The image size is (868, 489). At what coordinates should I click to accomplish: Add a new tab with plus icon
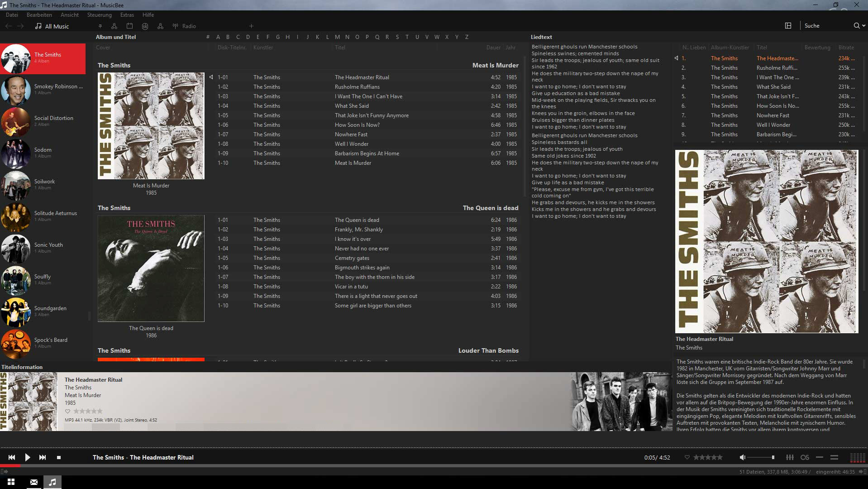[251, 26]
